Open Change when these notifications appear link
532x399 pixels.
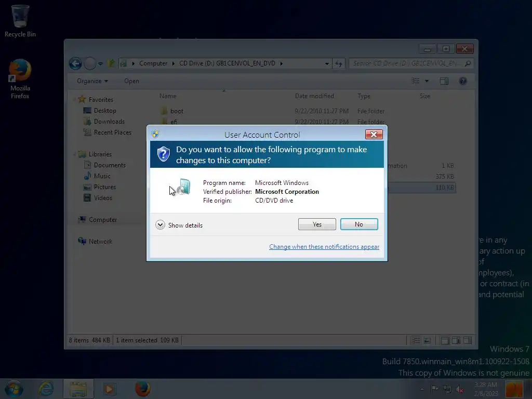[324, 247]
